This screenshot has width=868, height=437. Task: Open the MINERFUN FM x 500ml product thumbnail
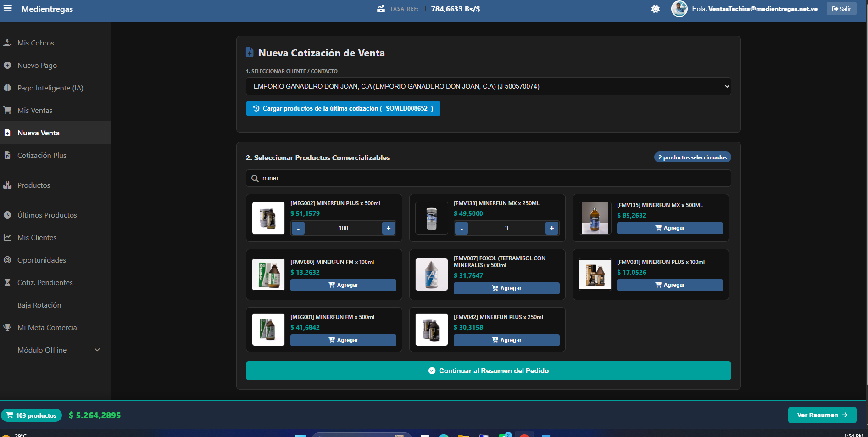(268, 330)
